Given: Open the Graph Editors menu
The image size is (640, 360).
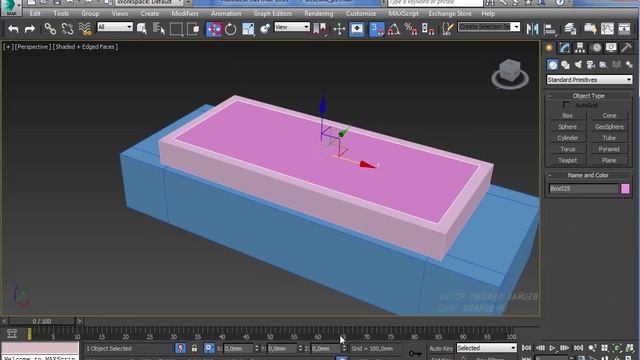Looking at the screenshot, I should pos(272,13).
